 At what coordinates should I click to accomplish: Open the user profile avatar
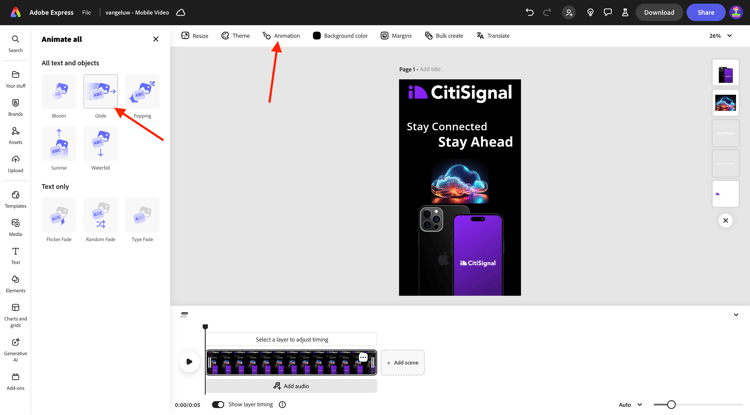point(736,12)
